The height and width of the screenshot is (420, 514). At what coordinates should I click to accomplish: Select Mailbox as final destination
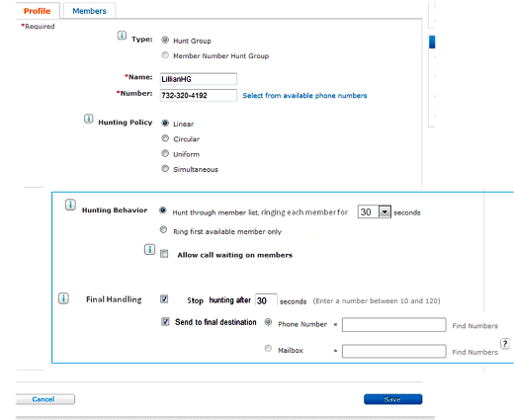(x=268, y=348)
